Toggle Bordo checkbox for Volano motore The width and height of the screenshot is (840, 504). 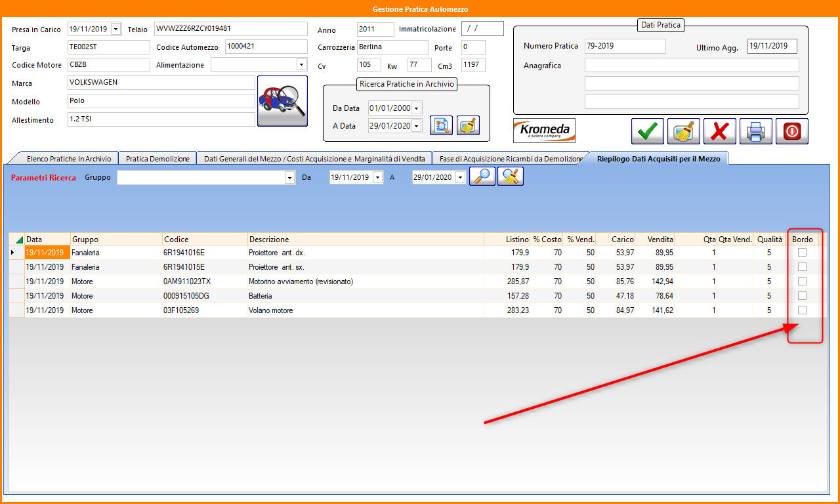tap(802, 310)
